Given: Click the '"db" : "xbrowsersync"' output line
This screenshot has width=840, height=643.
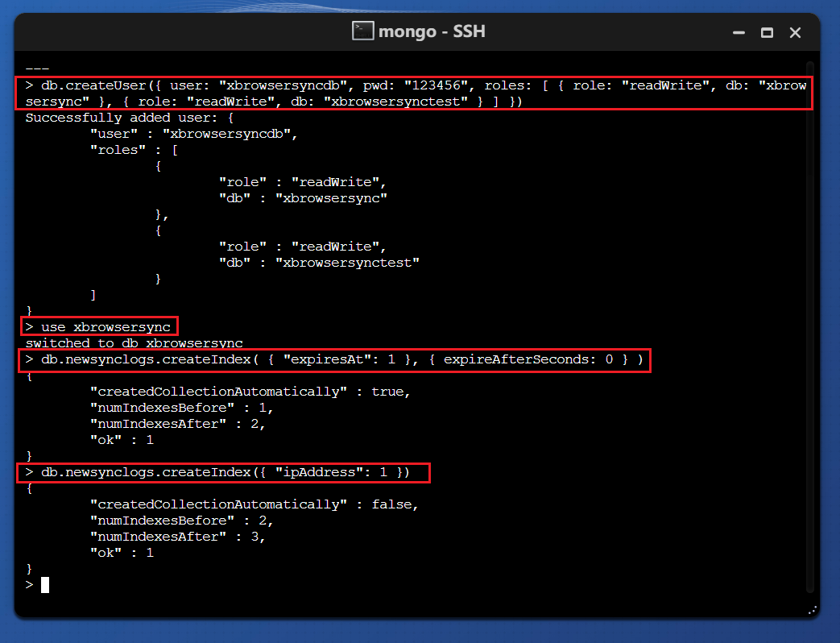Looking at the screenshot, I should pyautogui.click(x=303, y=198).
